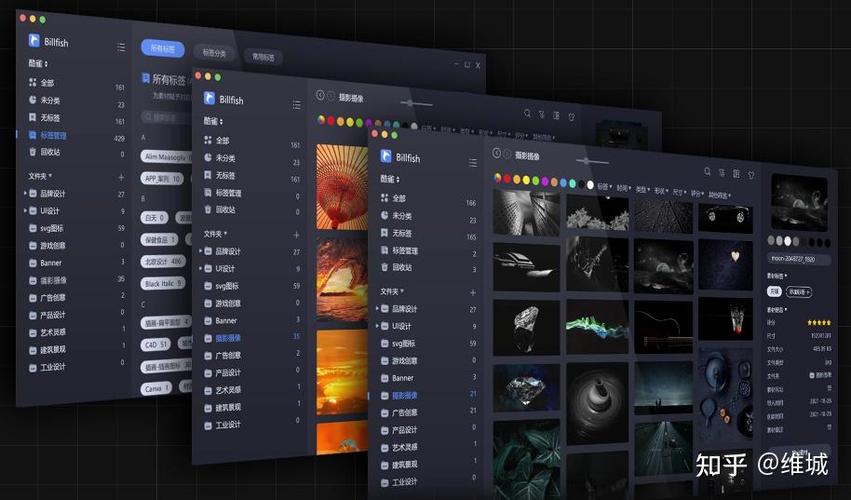Click search magnifier icon in middle window toolbar
The width and height of the screenshot is (851, 500).
(x=527, y=113)
